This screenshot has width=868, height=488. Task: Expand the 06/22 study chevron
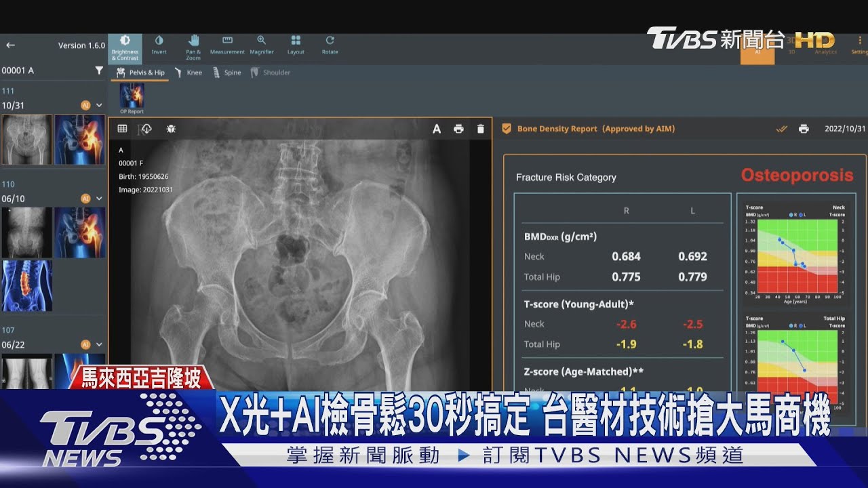tap(99, 344)
